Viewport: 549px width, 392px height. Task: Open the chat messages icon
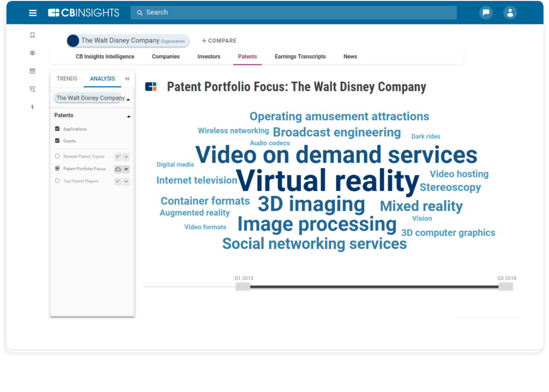pyautogui.click(x=486, y=12)
